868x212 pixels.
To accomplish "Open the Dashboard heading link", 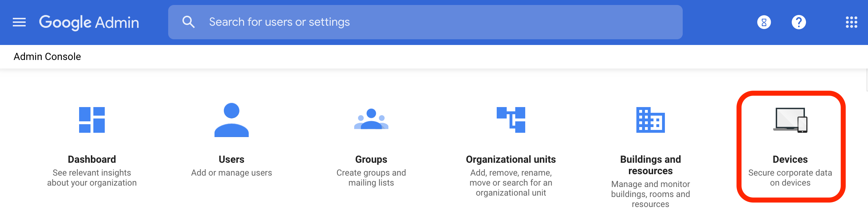I will 92,159.
